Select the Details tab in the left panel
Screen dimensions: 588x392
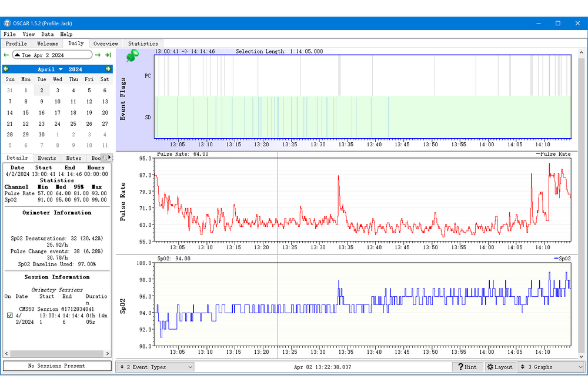17,158
